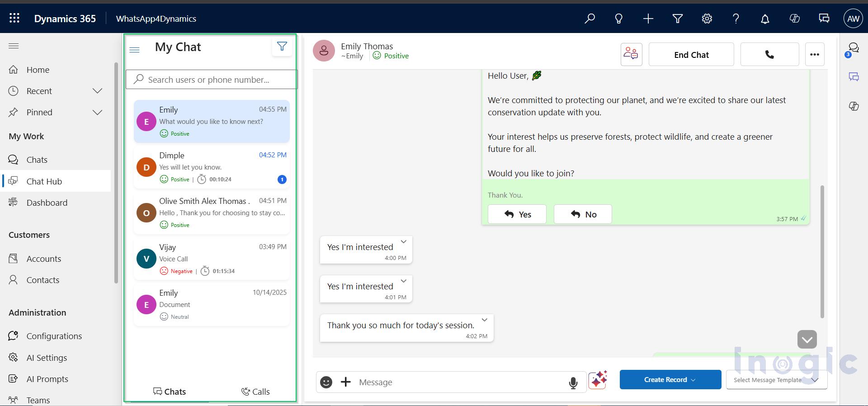
Task: Open Emily chat from 04:55 PM
Action: tap(212, 121)
